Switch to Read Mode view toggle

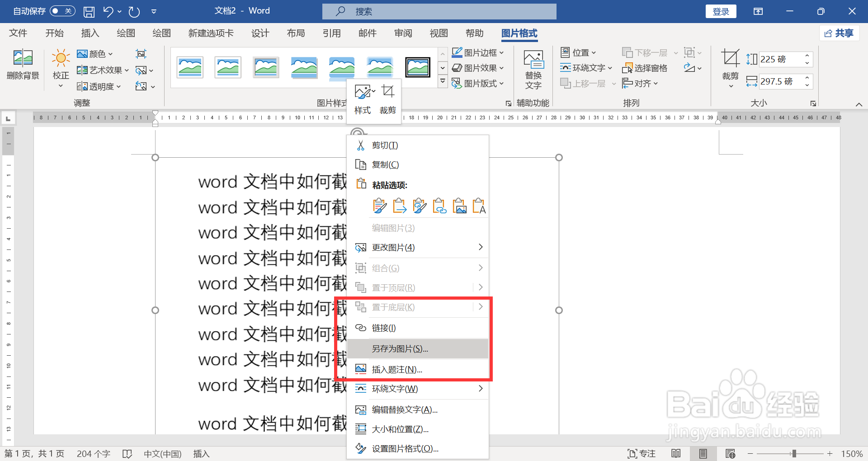676,453
